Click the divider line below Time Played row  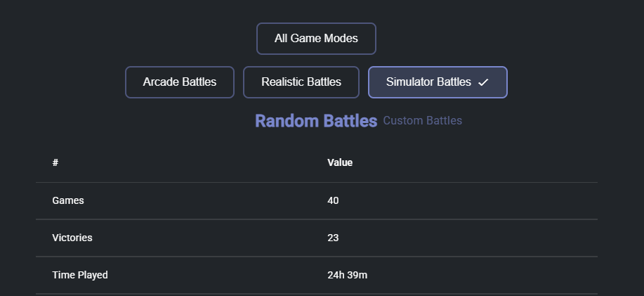[x=316, y=294]
